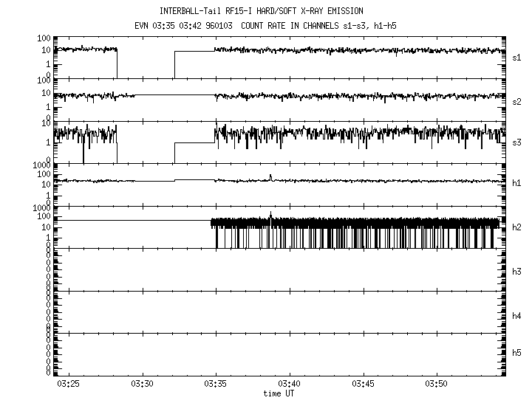
Task: Click the 03:45 time axis tick label
Action: tap(364, 384)
